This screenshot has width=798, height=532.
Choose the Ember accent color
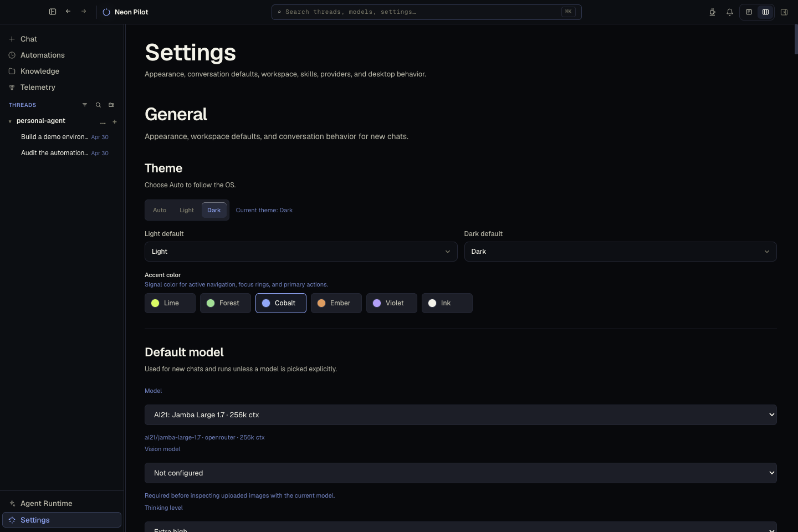point(336,303)
